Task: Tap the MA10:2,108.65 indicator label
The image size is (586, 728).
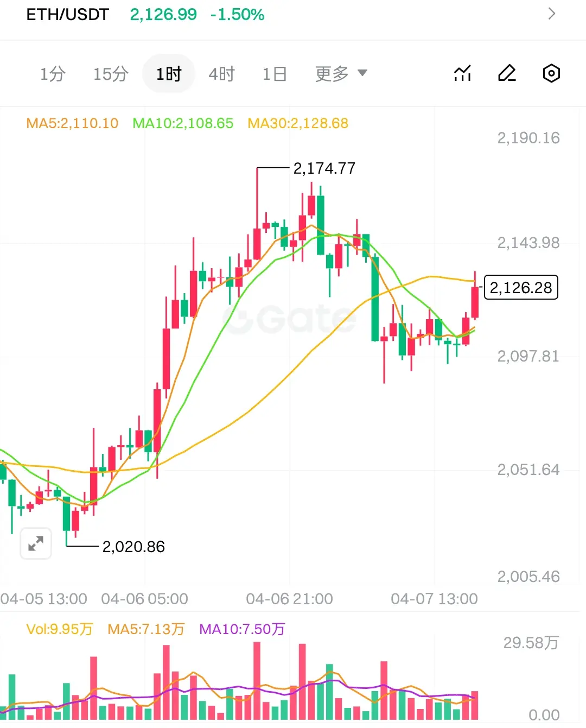Action: (x=183, y=123)
